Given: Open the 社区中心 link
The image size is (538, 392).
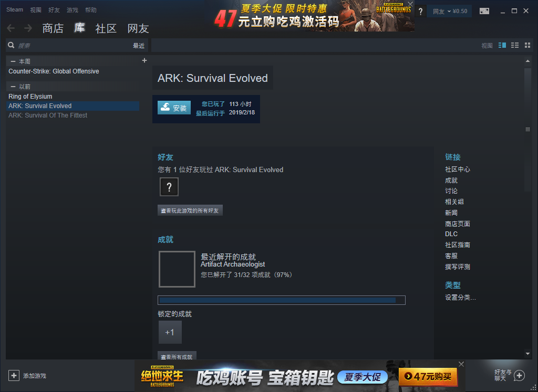Looking at the screenshot, I should pos(458,169).
